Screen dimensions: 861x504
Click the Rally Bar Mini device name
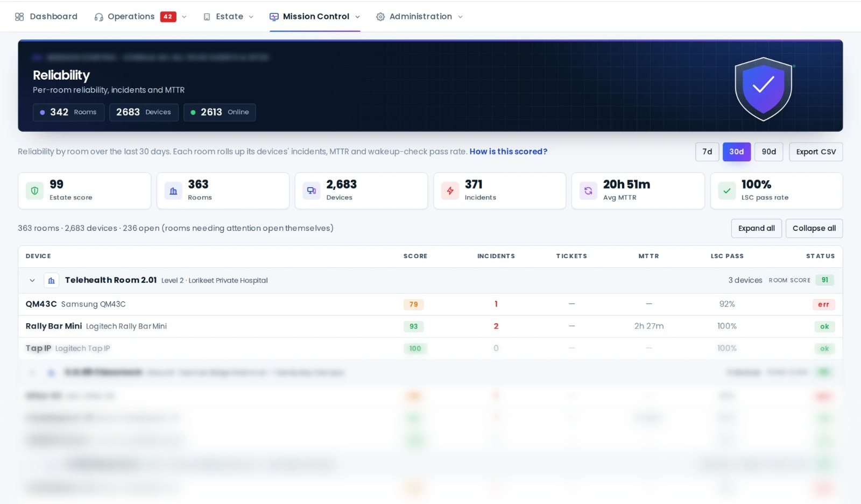pyautogui.click(x=54, y=326)
